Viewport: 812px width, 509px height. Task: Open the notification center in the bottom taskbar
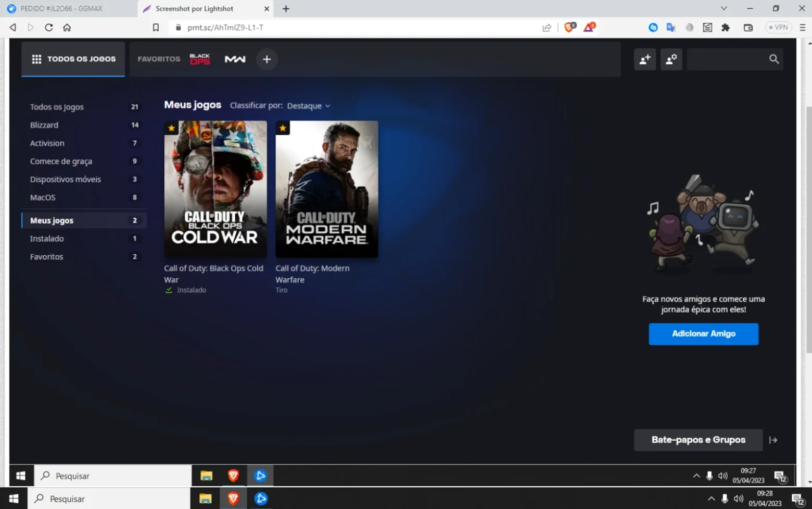click(x=798, y=500)
